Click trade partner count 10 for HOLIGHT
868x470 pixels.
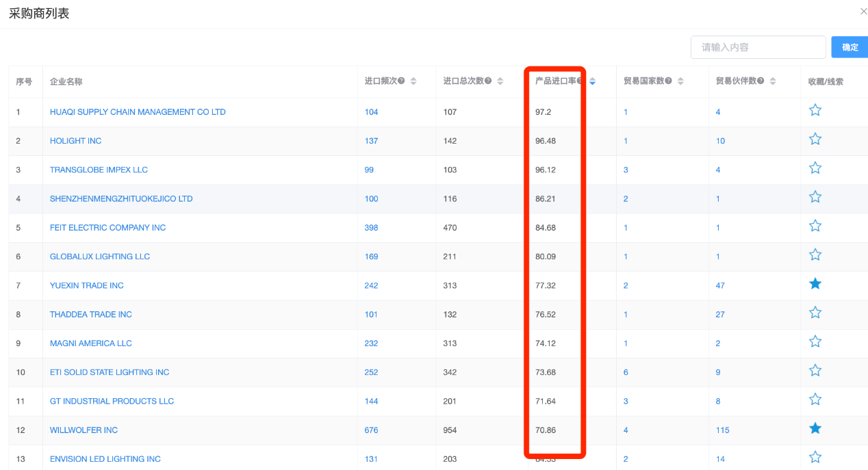720,141
